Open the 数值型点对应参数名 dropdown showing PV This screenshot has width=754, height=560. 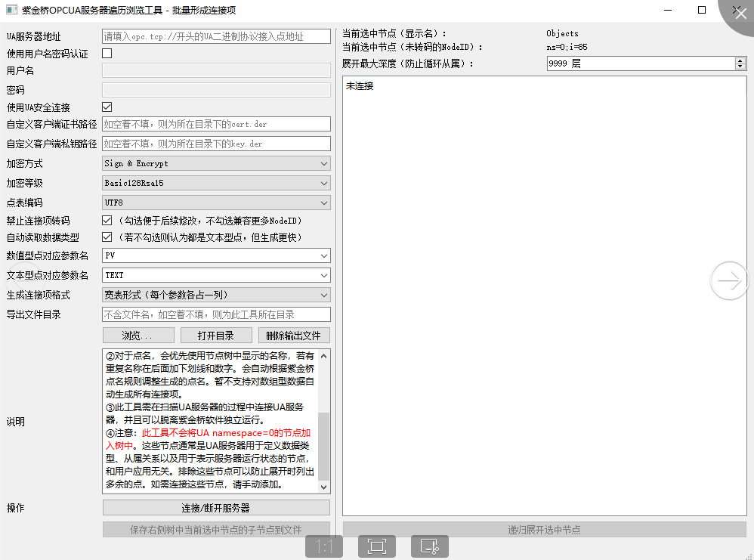point(216,256)
